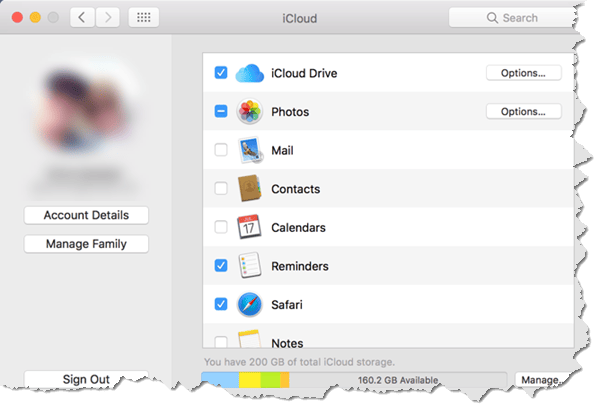Open Account Details

(86, 215)
